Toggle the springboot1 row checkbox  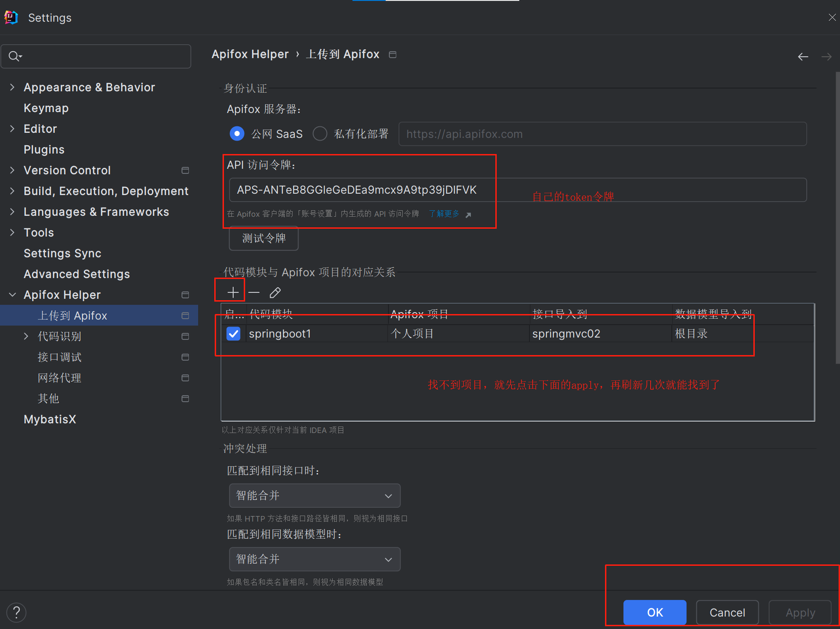coord(234,333)
